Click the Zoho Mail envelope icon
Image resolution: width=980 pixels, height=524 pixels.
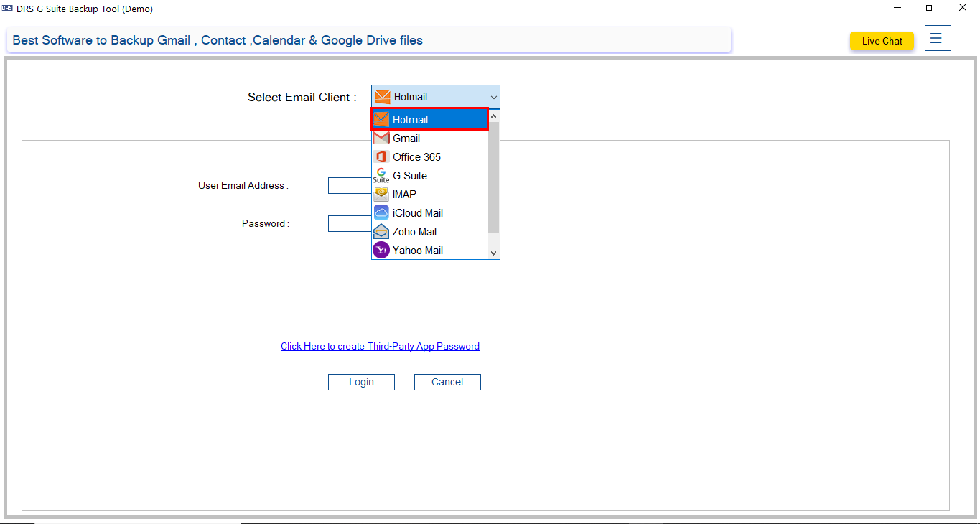(x=381, y=232)
